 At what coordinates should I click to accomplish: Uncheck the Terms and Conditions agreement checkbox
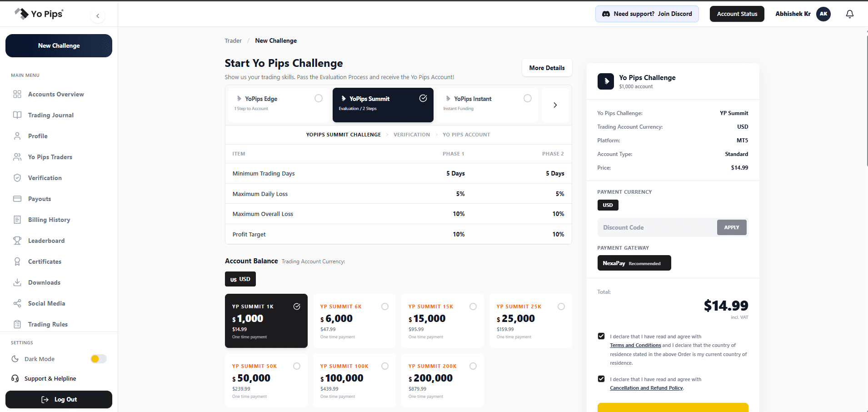pos(601,336)
